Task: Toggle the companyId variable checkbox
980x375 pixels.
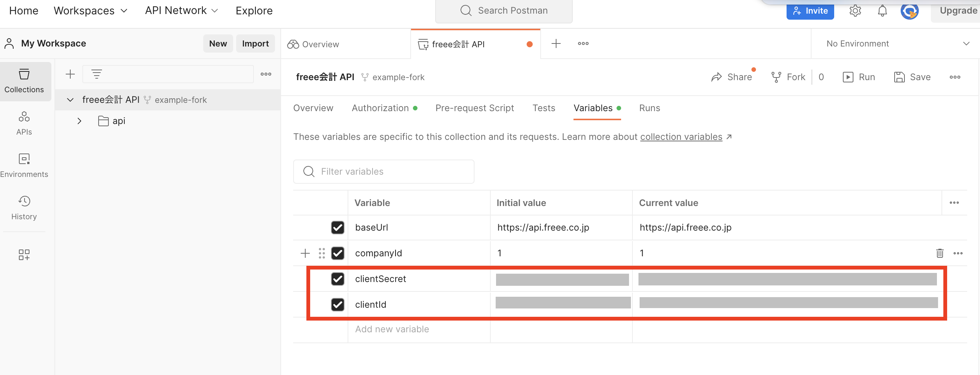Action: (x=337, y=253)
